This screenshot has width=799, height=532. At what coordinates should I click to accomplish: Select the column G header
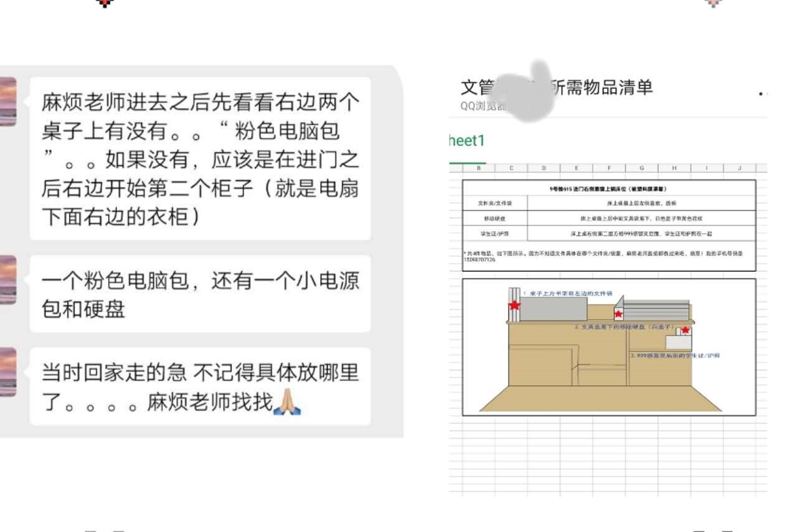pyautogui.click(x=641, y=168)
